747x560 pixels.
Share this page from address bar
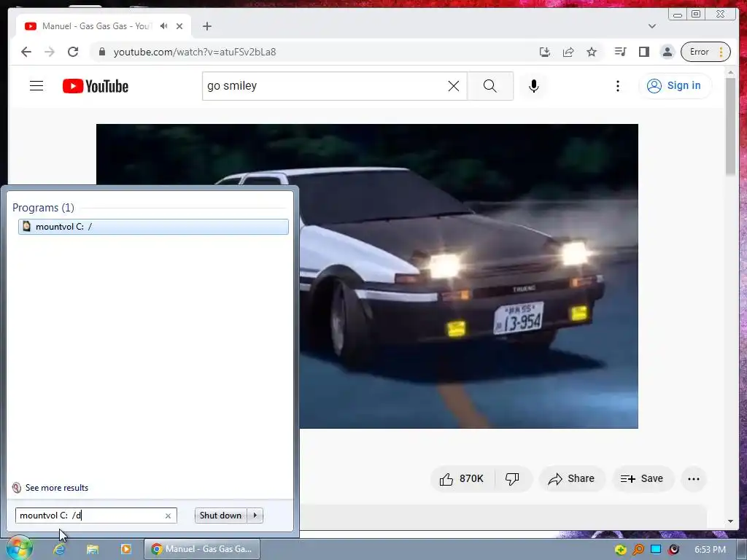[568, 52]
